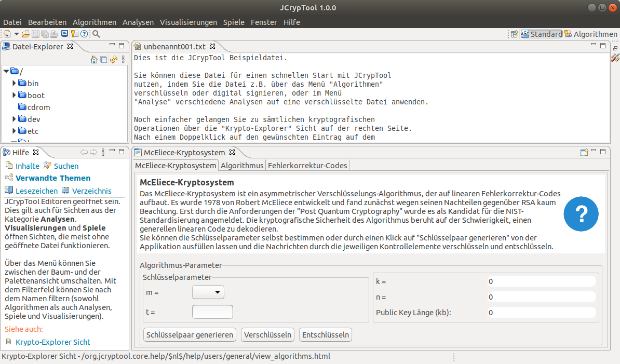Click the open file folder toolbar icon
This screenshot has width=620, height=364.
tap(25, 34)
